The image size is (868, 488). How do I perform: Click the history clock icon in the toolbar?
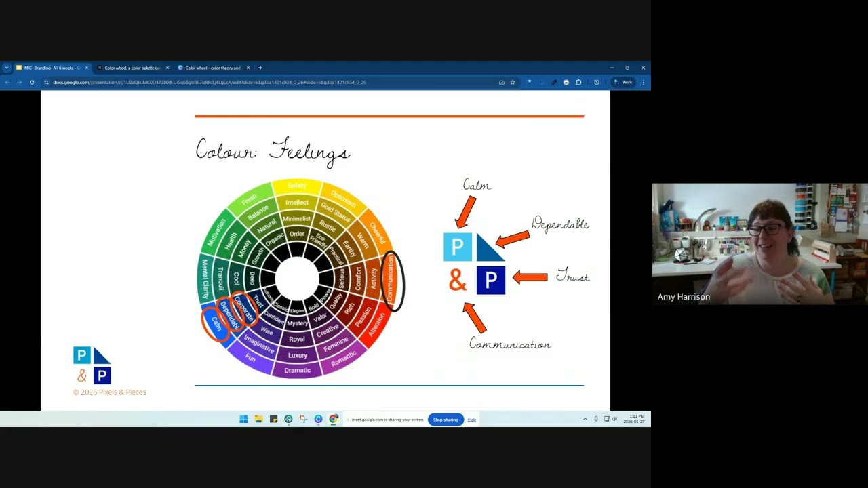[x=597, y=82]
